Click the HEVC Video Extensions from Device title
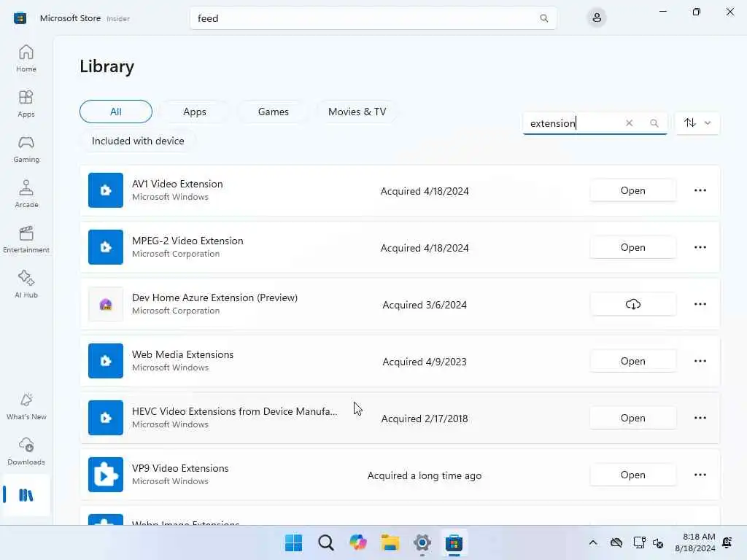 coord(234,411)
